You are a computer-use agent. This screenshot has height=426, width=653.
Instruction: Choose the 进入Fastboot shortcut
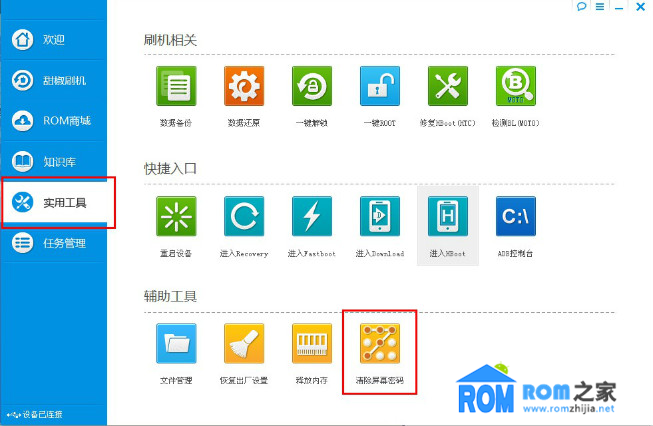(312, 216)
